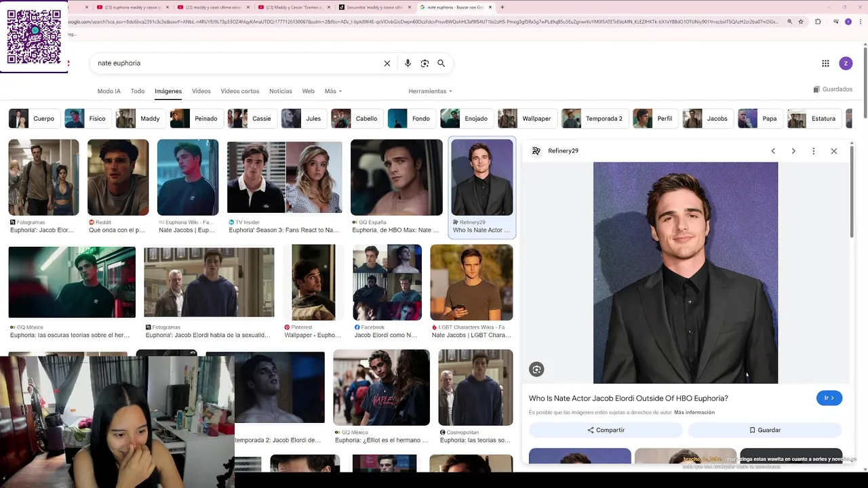Click the nate euphoria search field
The image size is (868, 488).
(x=237, y=63)
